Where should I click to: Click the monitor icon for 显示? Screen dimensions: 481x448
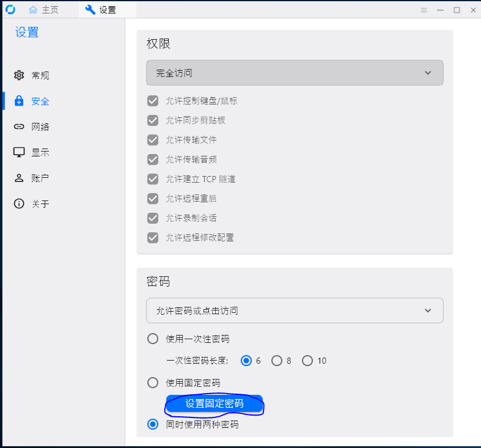pos(19,152)
